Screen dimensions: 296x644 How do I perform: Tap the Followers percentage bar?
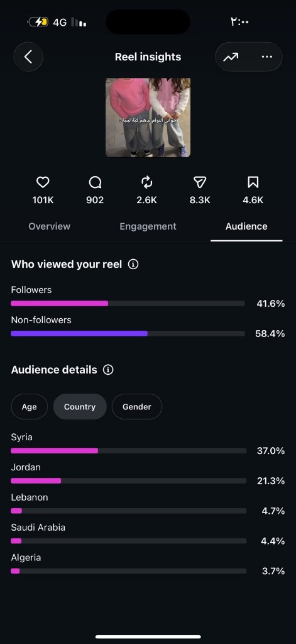[128, 304]
